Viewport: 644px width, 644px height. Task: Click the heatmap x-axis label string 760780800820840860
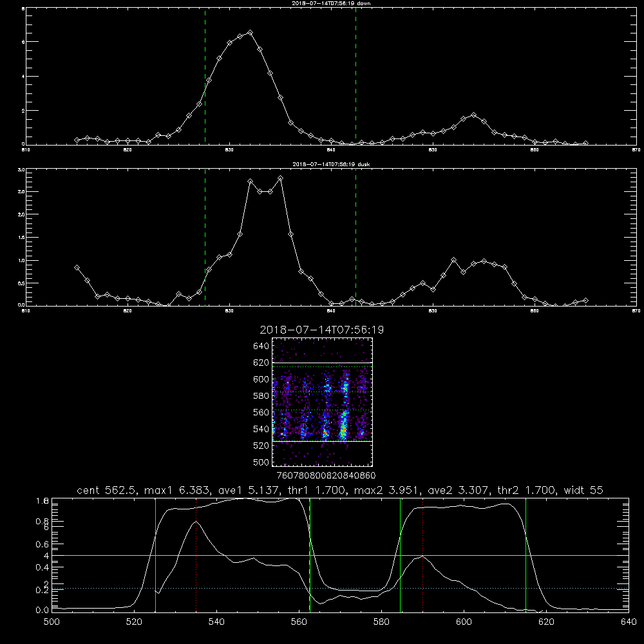[326, 475]
